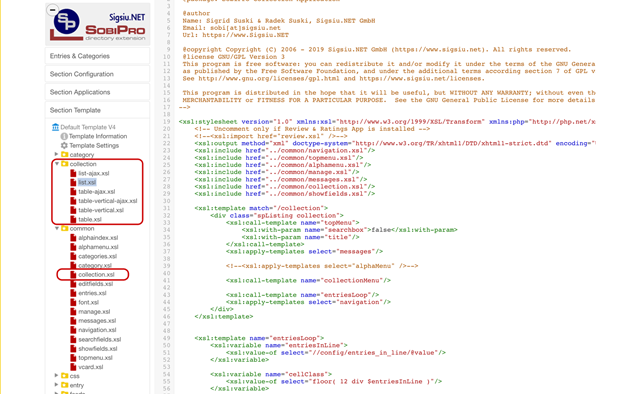
Task: Click the alphamenu.xsl file icon
Action: (73, 247)
